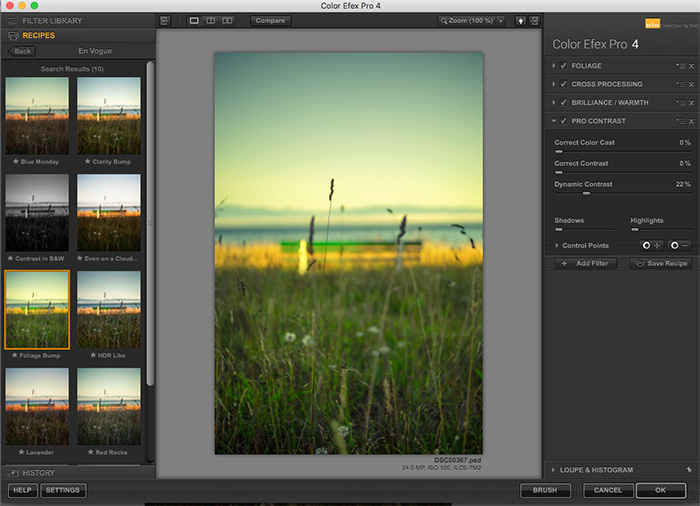The image size is (700, 506).
Task: Expand the Control Points section
Action: (557, 245)
